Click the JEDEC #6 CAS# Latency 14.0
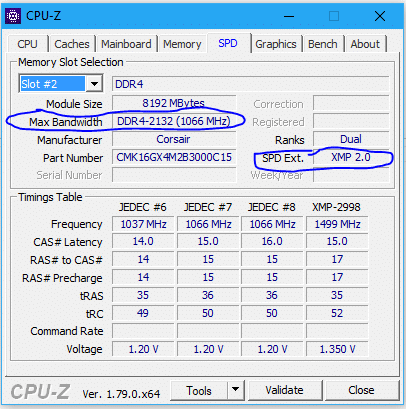Image resolution: width=406 pixels, height=409 pixels. [143, 241]
